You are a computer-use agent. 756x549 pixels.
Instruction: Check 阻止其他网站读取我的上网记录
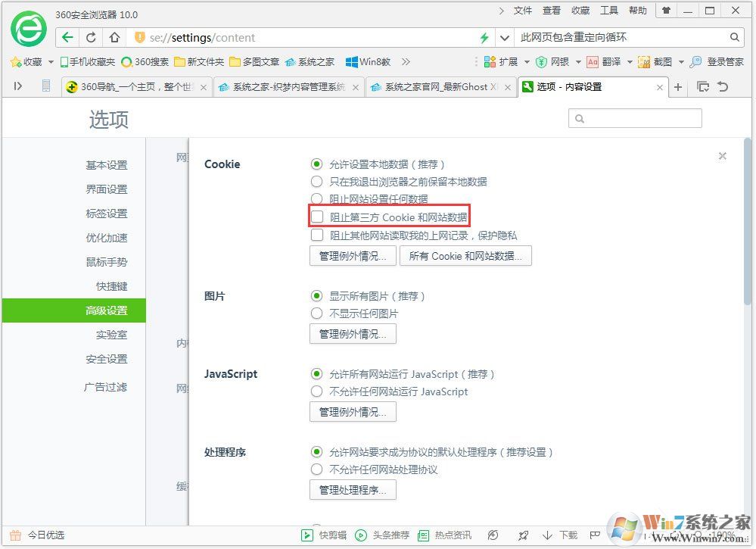pyautogui.click(x=316, y=235)
